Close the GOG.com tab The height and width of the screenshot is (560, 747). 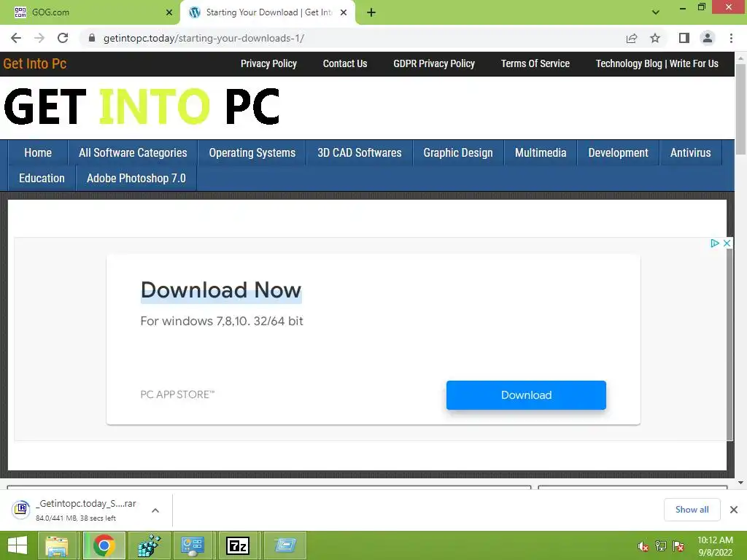[169, 13]
